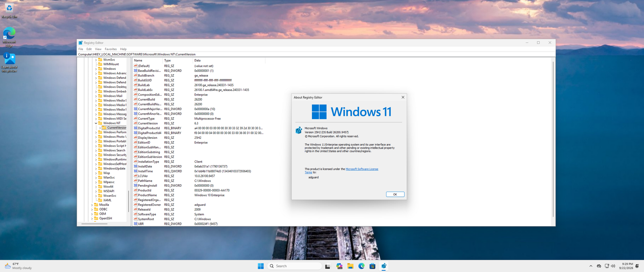Expand the CurrentVersion key
This screenshot has width=644, height=272.
click(x=100, y=128)
